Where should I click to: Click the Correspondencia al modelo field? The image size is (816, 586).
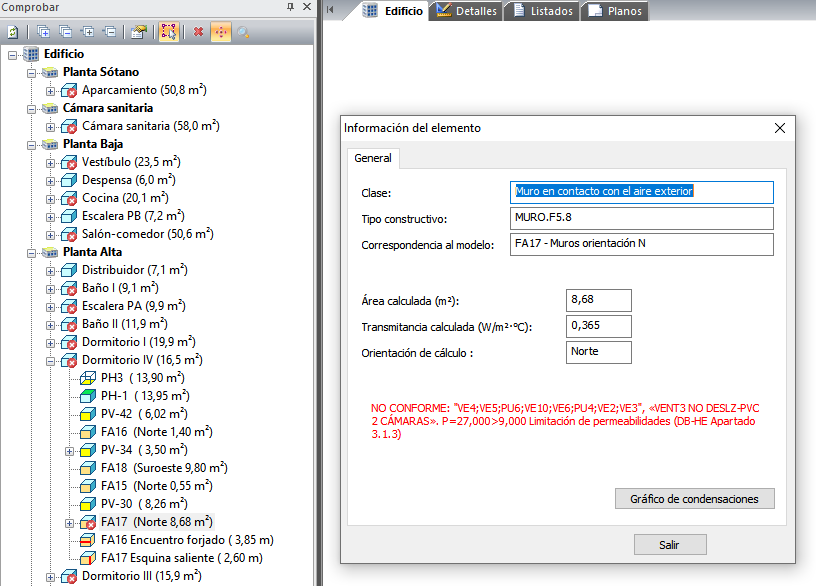tap(641, 244)
